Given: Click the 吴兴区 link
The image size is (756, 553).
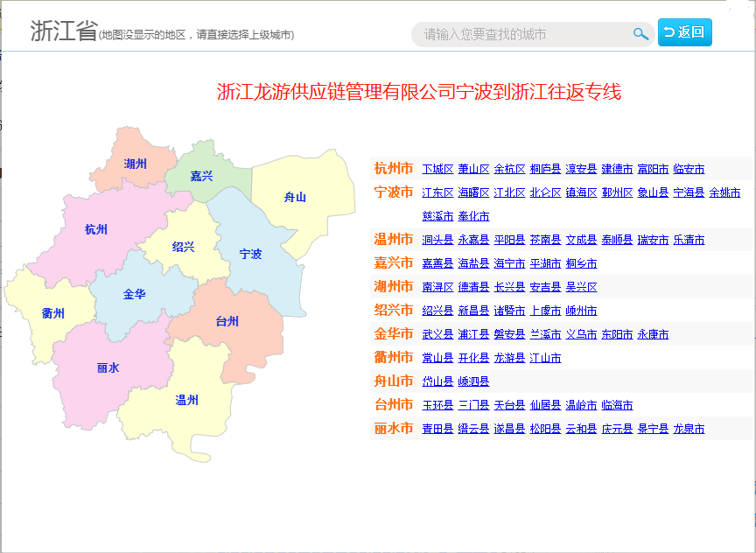Looking at the screenshot, I should tap(581, 287).
